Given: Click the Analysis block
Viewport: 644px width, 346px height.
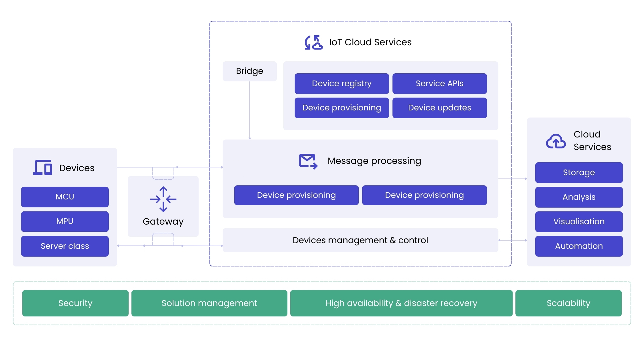Looking at the screenshot, I should tap(579, 197).
